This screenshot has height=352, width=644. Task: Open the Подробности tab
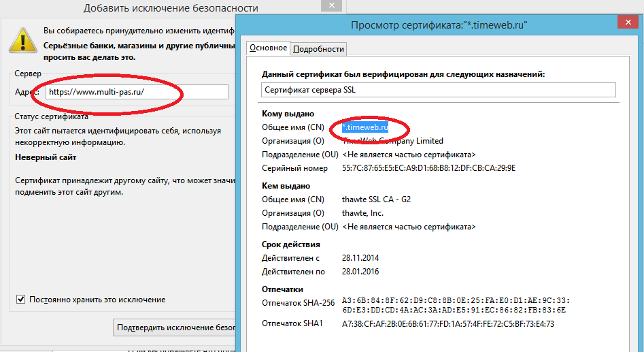318,49
